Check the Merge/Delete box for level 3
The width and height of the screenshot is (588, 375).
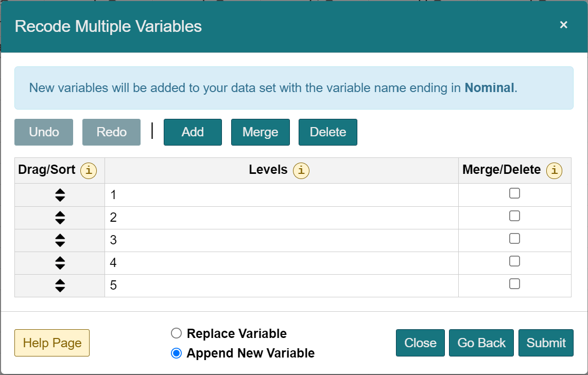tap(514, 238)
